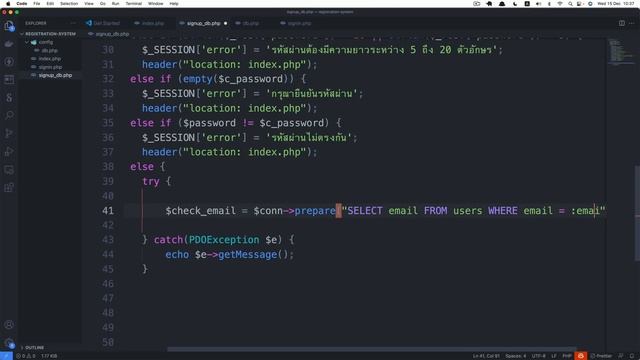Click the editor's vertical scrollbar thumb
This screenshot has width=640, height=360.
[x=636, y=212]
